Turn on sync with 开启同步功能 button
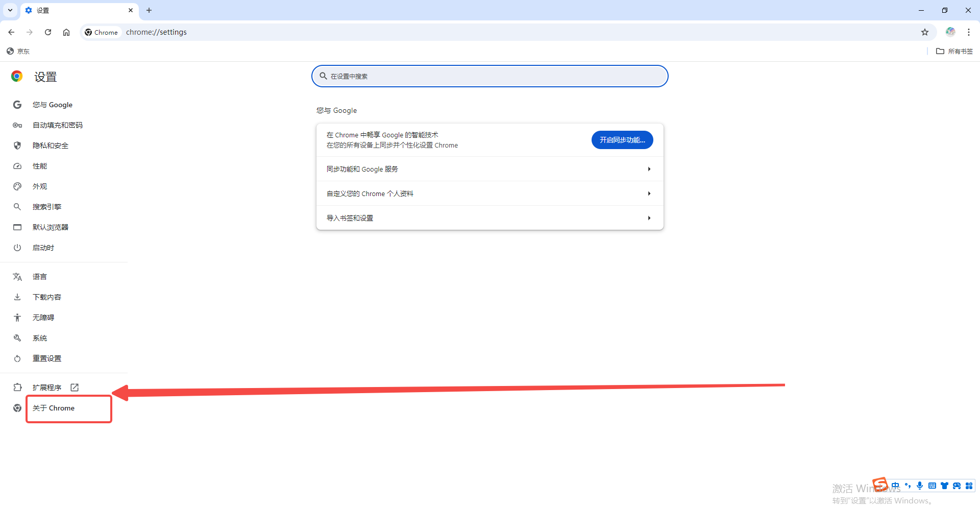The height and width of the screenshot is (531, 980). click(622, 140)
